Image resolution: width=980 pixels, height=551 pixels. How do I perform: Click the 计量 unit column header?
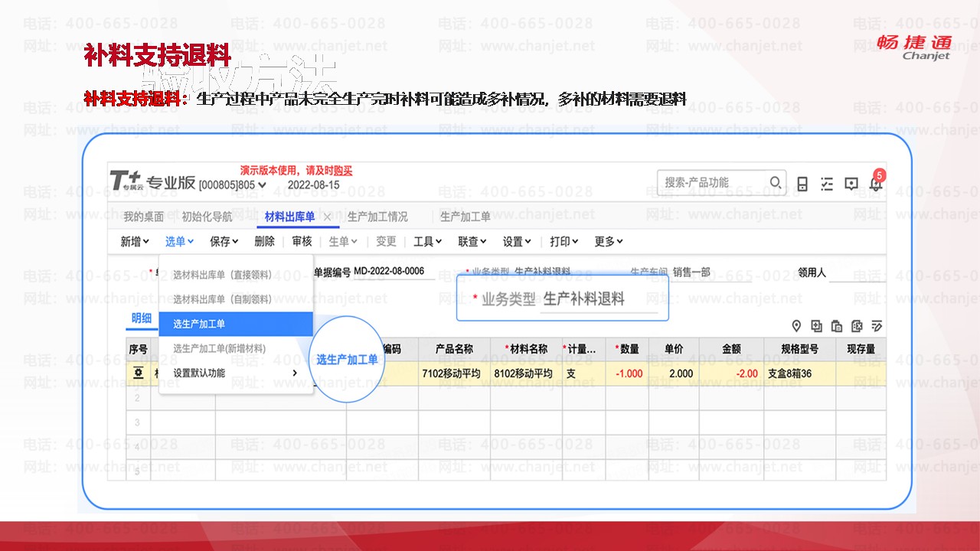click(x=583, y=349)
